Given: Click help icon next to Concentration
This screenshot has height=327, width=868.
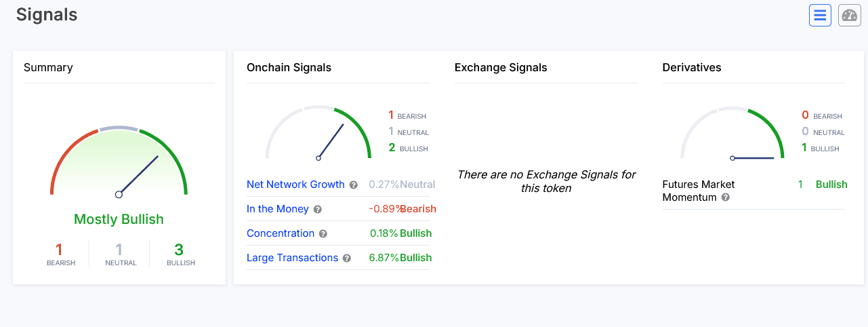Looking at the screenshot, I should point(323,234).
